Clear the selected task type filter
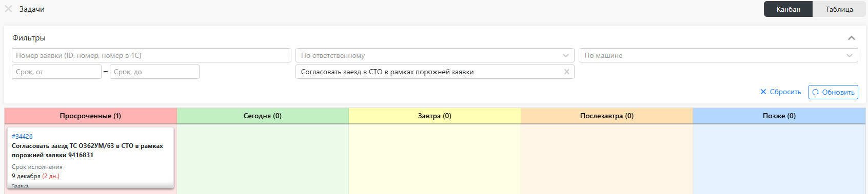 (567, 72)
